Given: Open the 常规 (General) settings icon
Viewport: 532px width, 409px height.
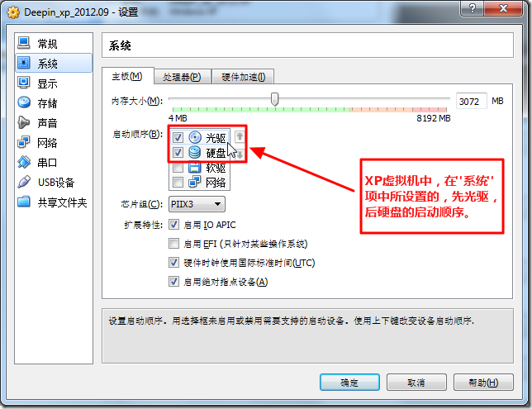Looking at the screenshot, I should pos(24,43).
